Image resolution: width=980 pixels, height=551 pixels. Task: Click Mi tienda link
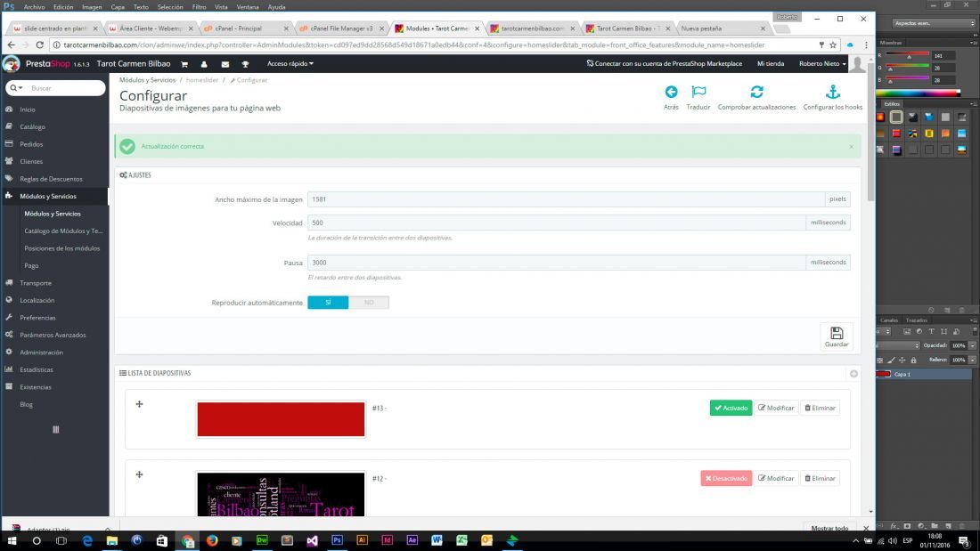coord(770,64)
